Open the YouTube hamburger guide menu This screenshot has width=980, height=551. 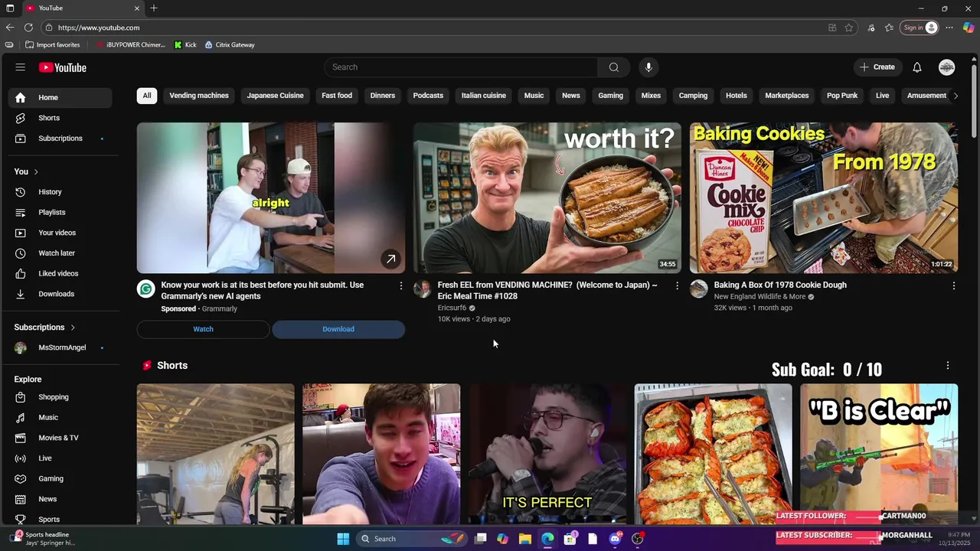(21, 67)
